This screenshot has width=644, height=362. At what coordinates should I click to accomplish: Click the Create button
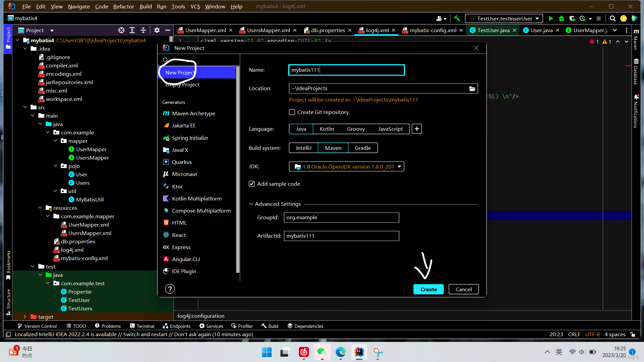[428, 289]
